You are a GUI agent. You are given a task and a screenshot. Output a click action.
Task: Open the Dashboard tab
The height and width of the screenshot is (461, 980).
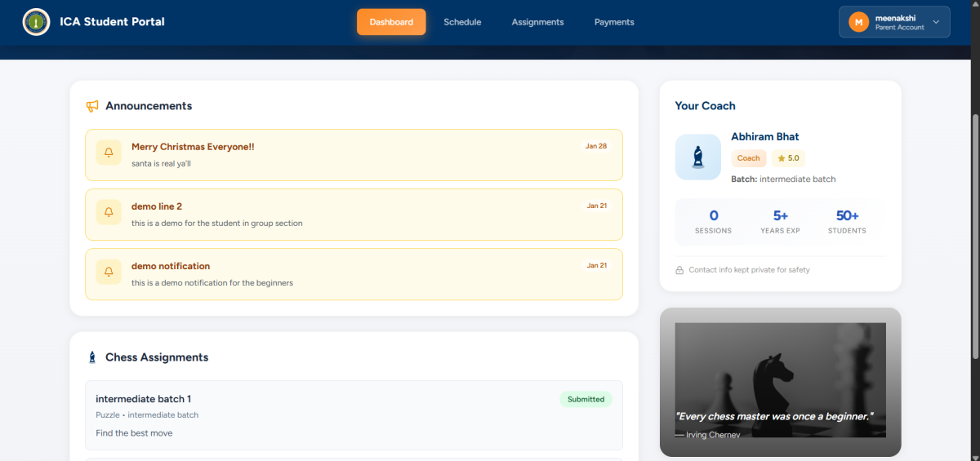point(391,22)
